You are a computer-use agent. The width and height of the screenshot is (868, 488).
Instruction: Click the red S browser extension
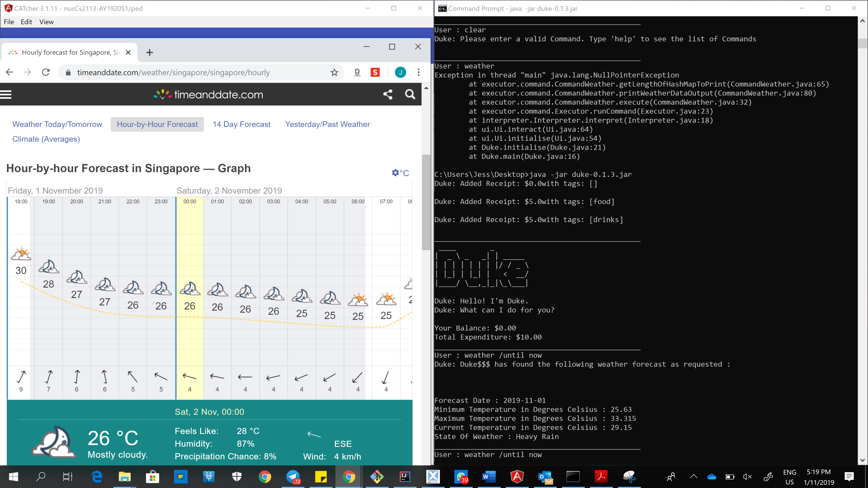pyautogui.click(x=375, y=72)
